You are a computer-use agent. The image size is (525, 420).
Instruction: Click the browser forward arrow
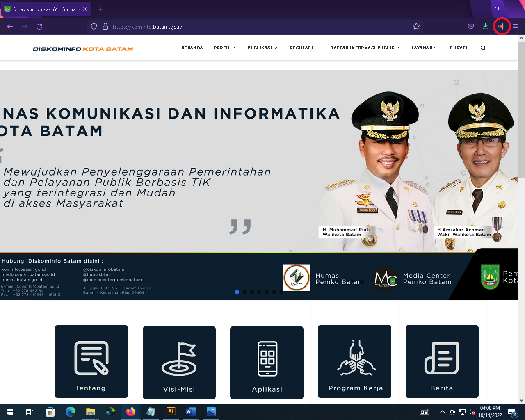pos(25,27)
